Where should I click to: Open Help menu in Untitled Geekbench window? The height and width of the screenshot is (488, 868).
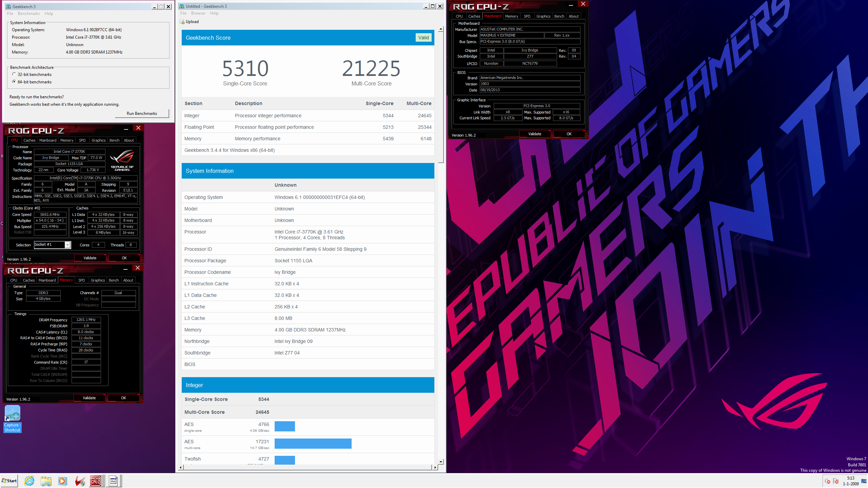pos(214,13)
